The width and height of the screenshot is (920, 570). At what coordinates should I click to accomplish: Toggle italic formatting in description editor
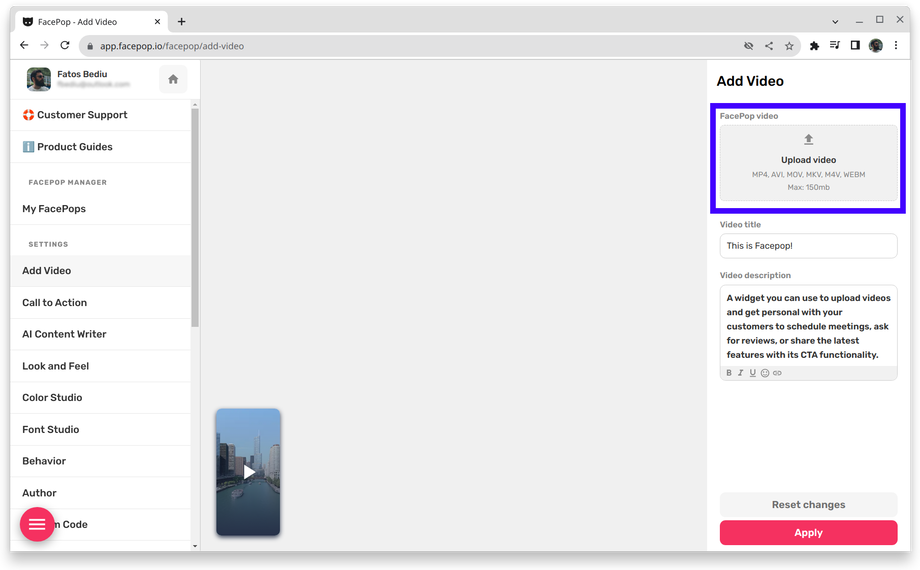(740, 373)
